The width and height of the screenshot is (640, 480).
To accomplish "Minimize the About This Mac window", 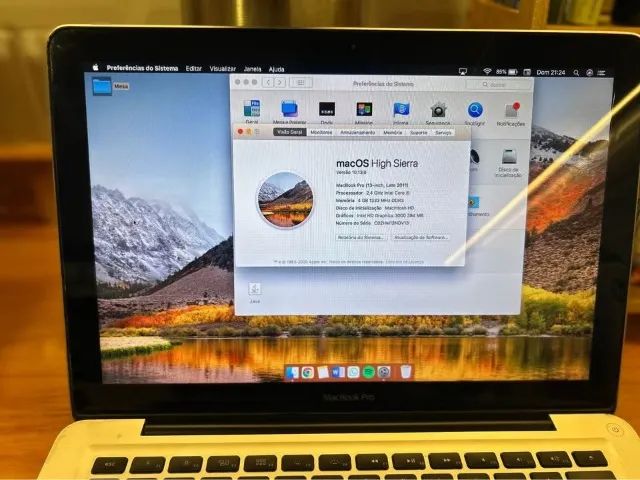I will tap(249, 131).
